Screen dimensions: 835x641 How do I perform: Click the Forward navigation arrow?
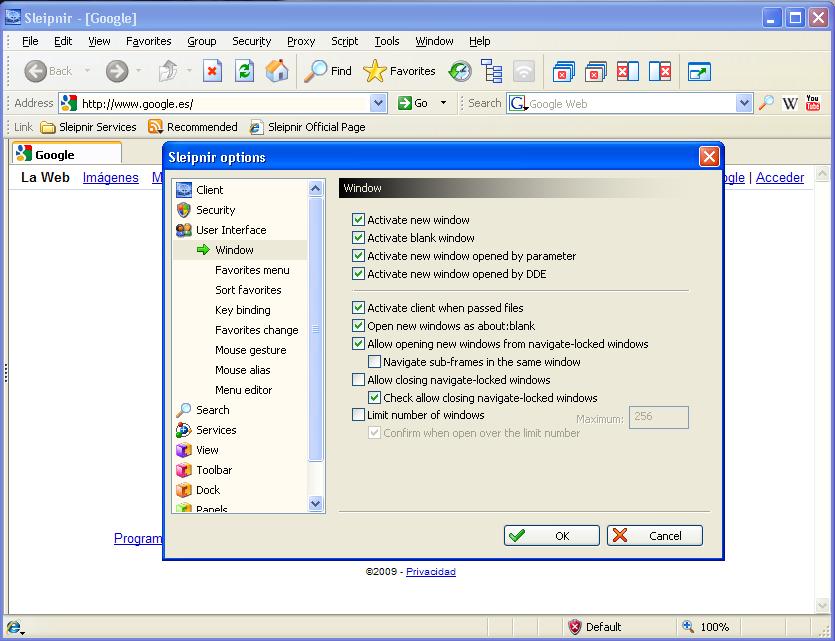117,71
